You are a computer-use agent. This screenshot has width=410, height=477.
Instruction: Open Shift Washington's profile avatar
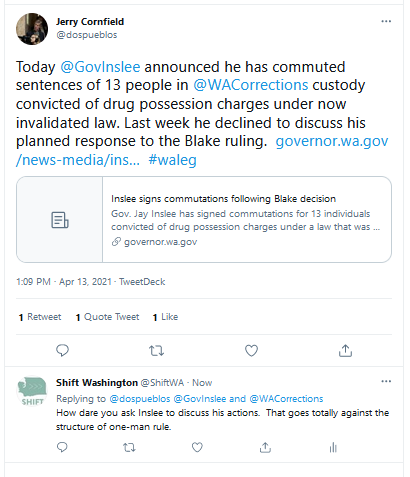(x=32, y=392)
